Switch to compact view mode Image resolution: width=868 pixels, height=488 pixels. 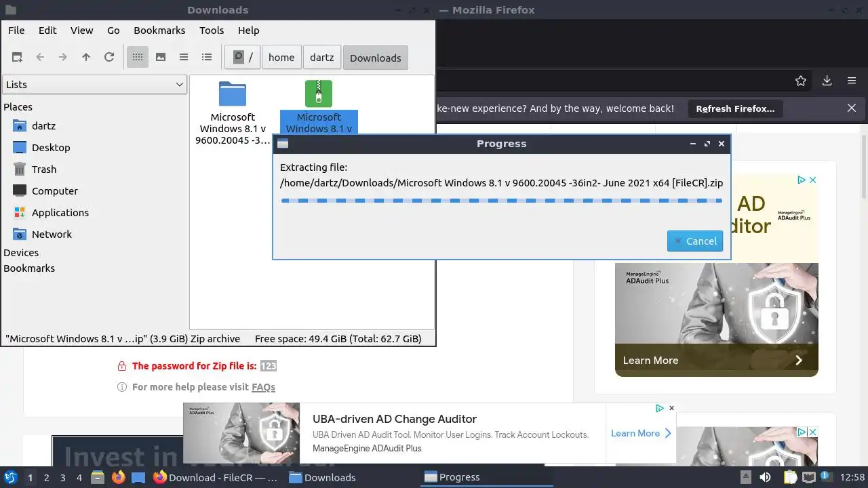[x=184, y=58]
